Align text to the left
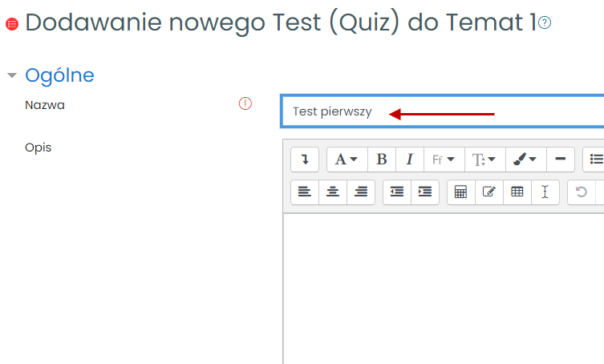This screenshot has width=604, height=364. [x=305, y=192]
